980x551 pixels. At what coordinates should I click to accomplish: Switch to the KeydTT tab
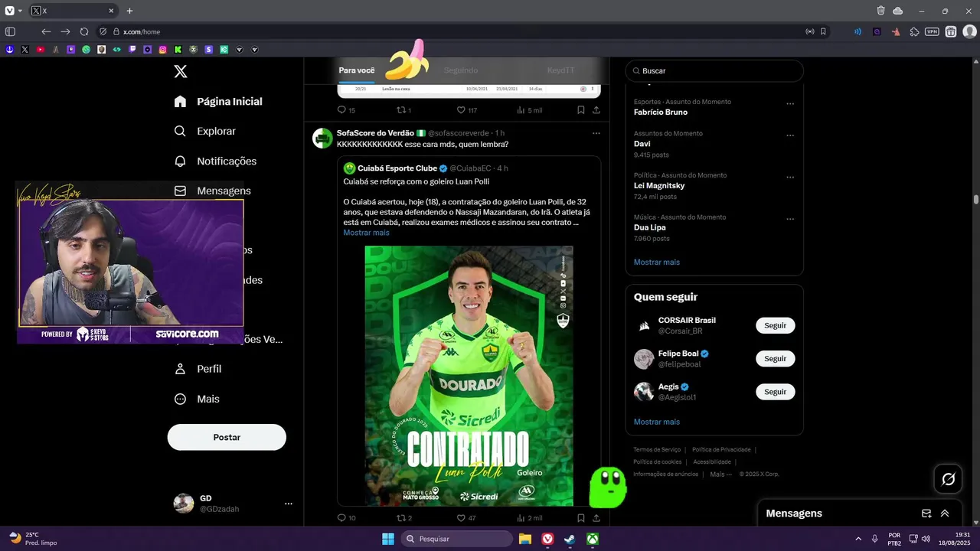coord(560,70)
